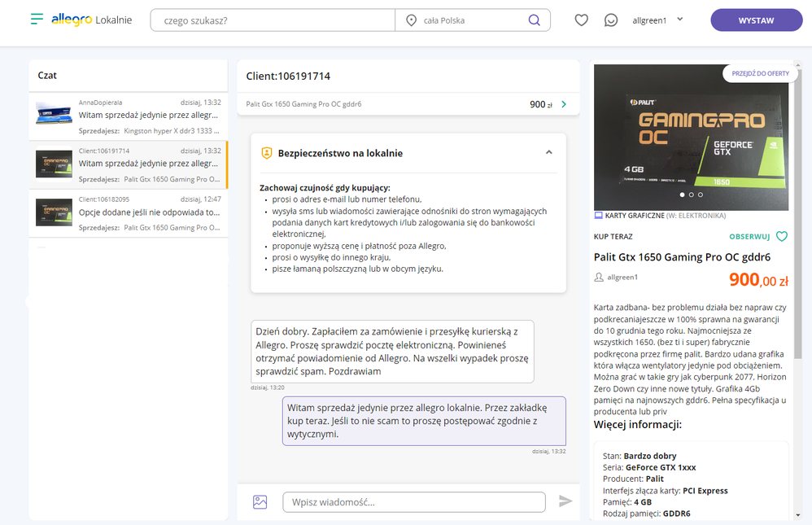This screenshot has width=812, height=525.
Task: Click the safety shield icon
Action: click(267, 153)
